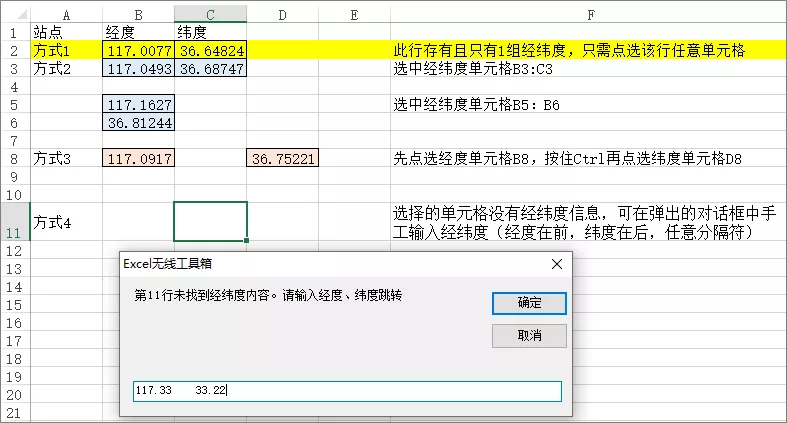This screenshot has height=423, width=787.
Task: Click the orange cell 117.0917
Action: [138, 158]
